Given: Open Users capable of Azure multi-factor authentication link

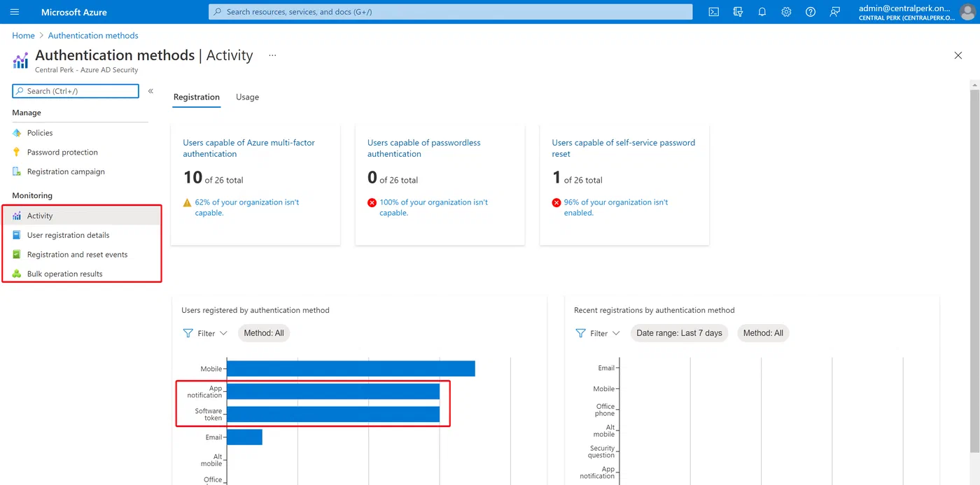Looking at the screenshot, I should (x=249, y=148).
